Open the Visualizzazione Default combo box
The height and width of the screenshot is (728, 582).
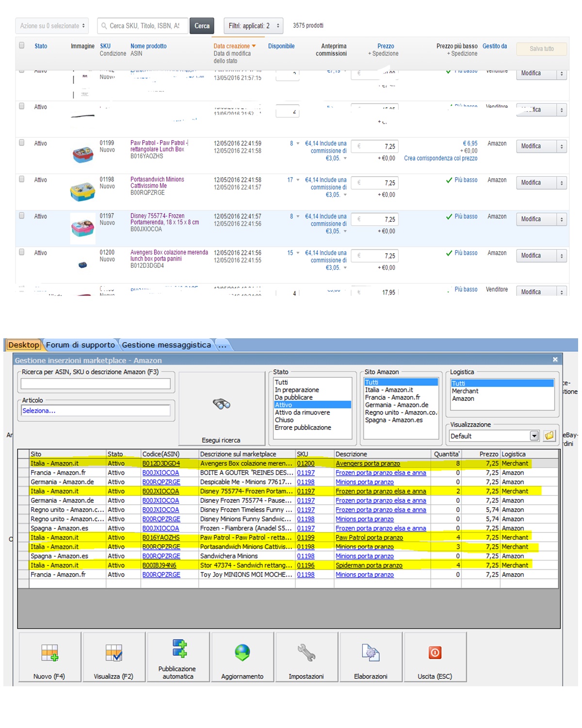click(494, 436)
